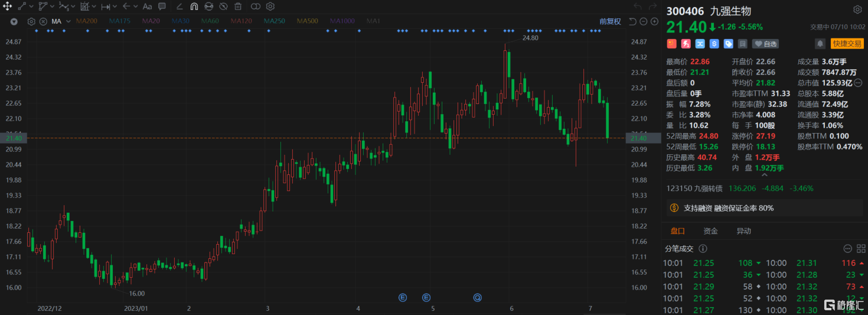The image size is (868, 315).
Task: Open 快捷交易 quick trade button
Action: [847, 44]
